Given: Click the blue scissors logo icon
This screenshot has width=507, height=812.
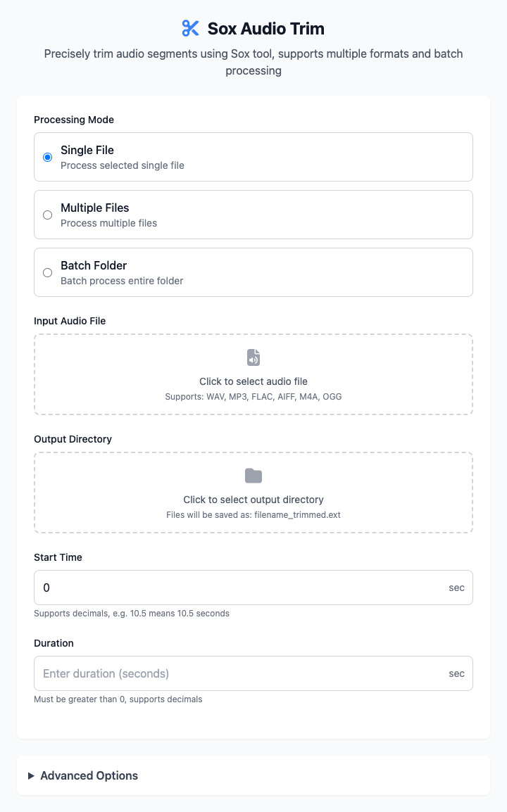Looking at the screenshot, I should pos(190,28).
